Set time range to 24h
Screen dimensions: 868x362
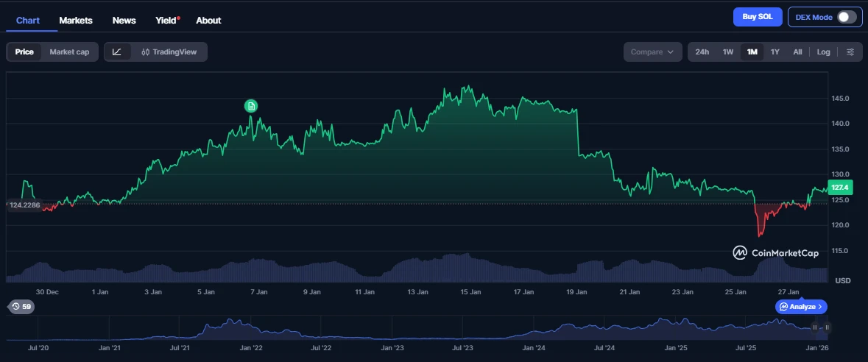click(x=702, y=52)
